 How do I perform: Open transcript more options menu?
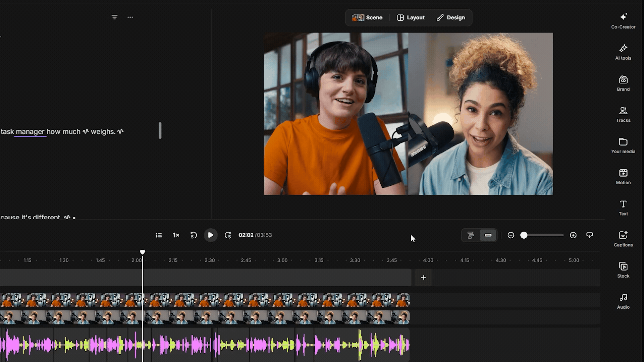[130, 17]
